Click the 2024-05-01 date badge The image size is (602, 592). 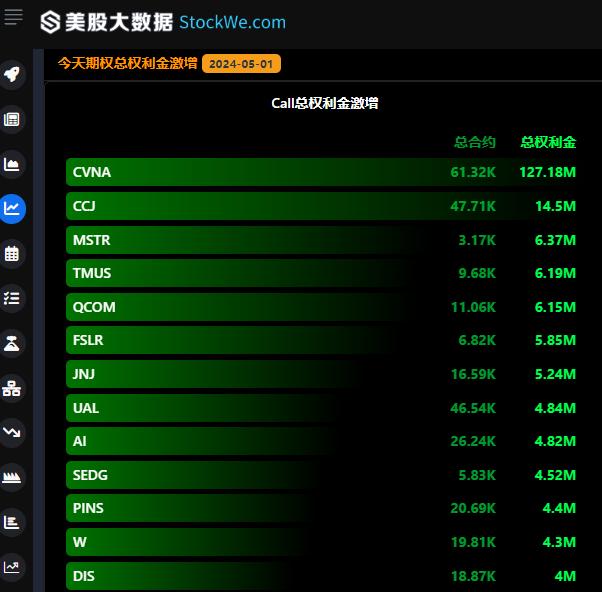click(x=241, y=64)
